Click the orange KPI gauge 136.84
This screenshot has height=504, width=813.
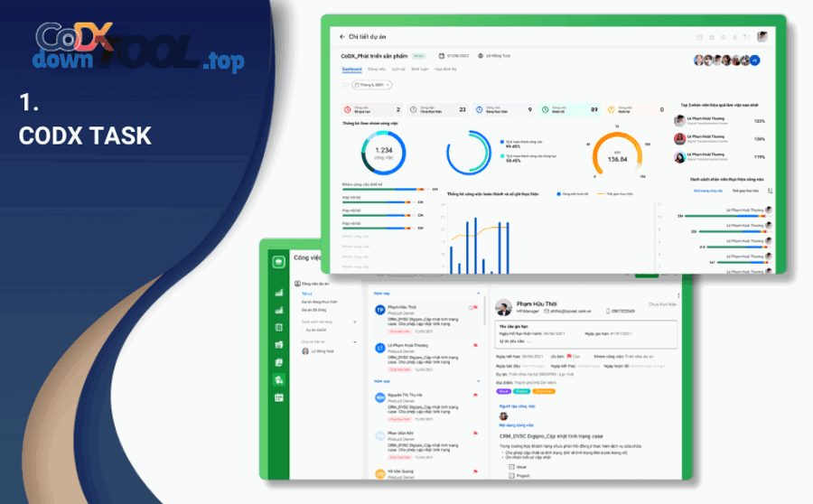[x=617, y=156]
